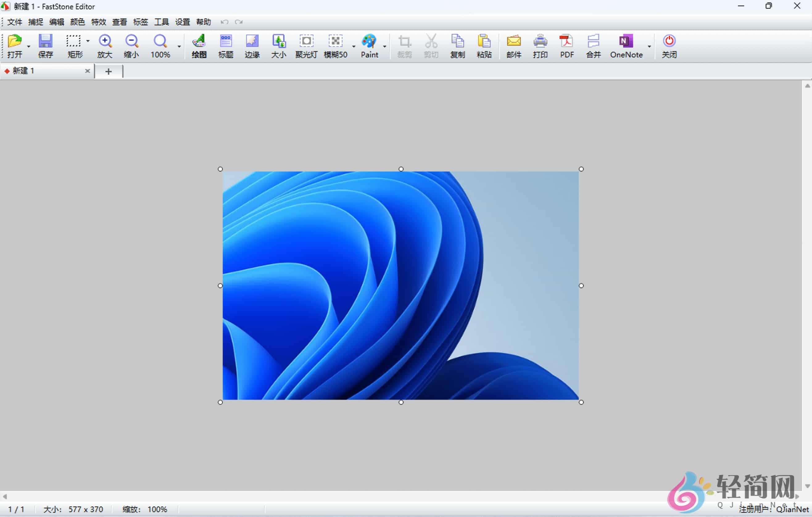This screenshot has width=812, height=517.
Task: Apply edge effect with 边缘 icon
Action: click(x=252, y=41)
